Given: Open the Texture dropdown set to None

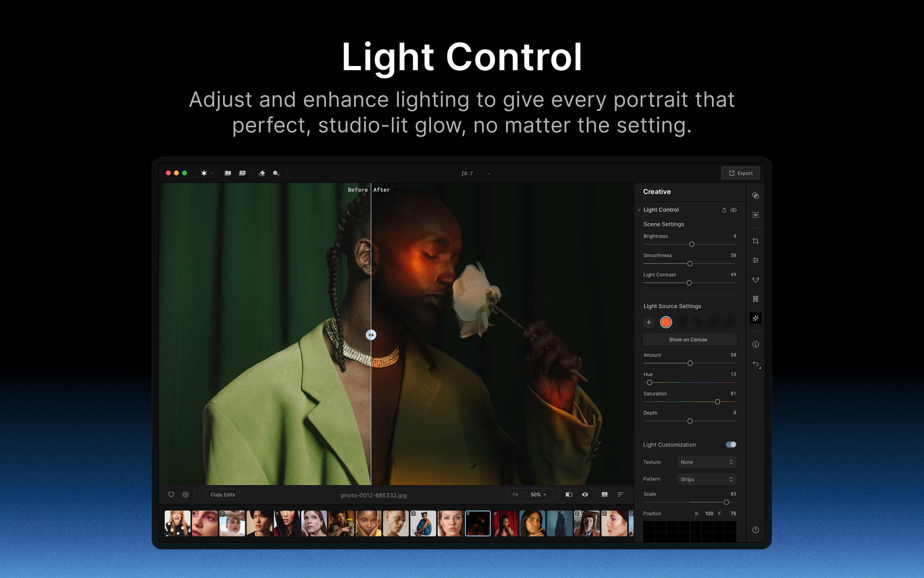Looking at the screenshot, I should tap(706, 462).
